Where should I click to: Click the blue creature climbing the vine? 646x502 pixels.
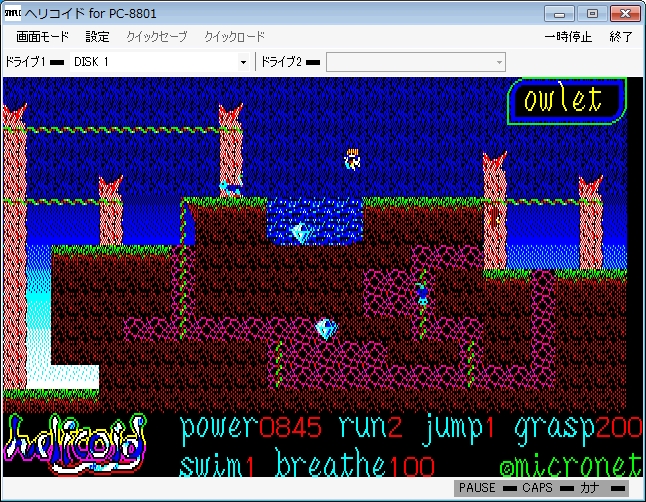point(423,293)
